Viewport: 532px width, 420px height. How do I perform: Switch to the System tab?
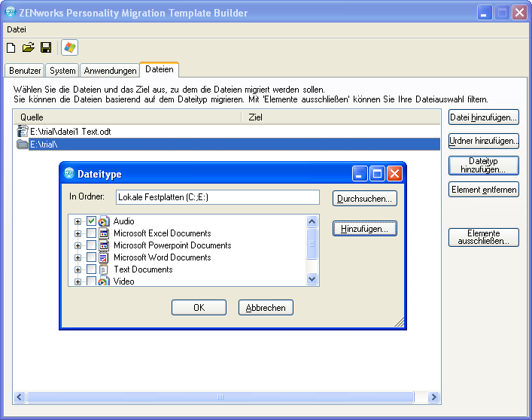pyautogui.click(x=62, y=70)
